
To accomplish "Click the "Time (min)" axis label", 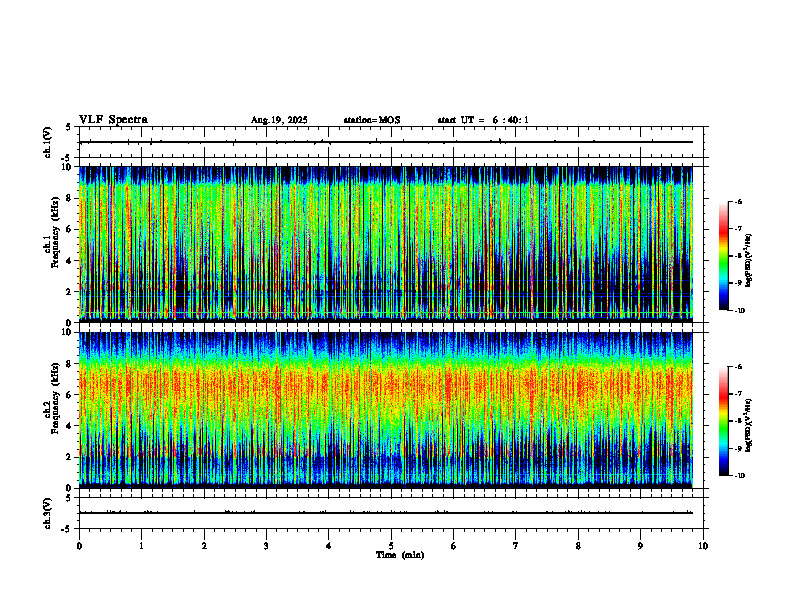I will 400,555.
